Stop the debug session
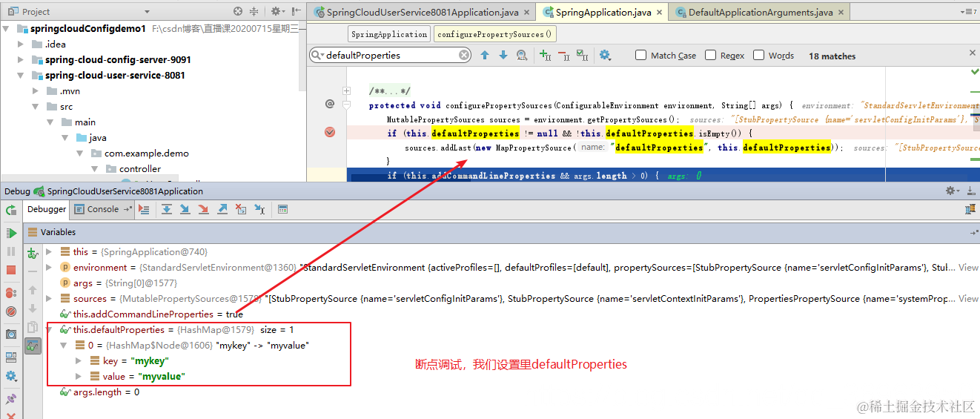The image size is (980, 419). pos(11,271)
